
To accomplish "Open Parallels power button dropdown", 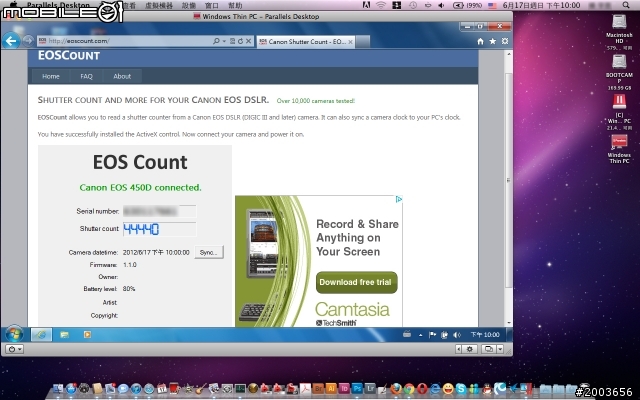I will (x=14, y=349).
